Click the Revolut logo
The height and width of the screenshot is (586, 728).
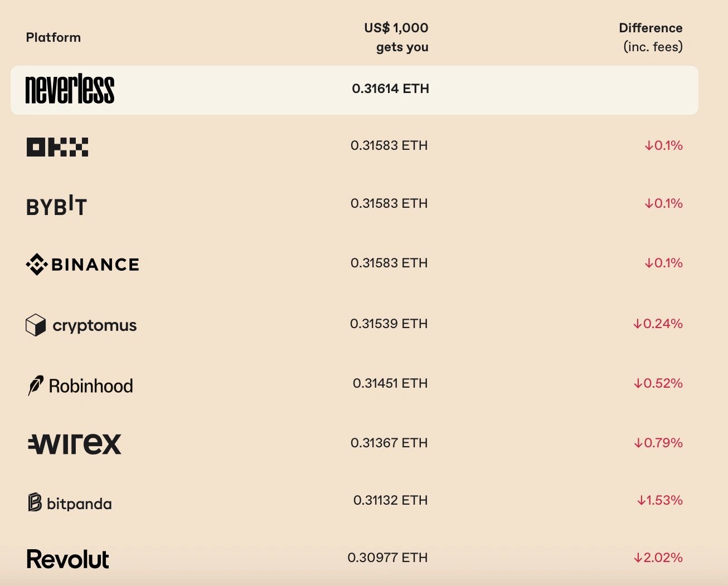pyautogui.click(x=68, y=559)
